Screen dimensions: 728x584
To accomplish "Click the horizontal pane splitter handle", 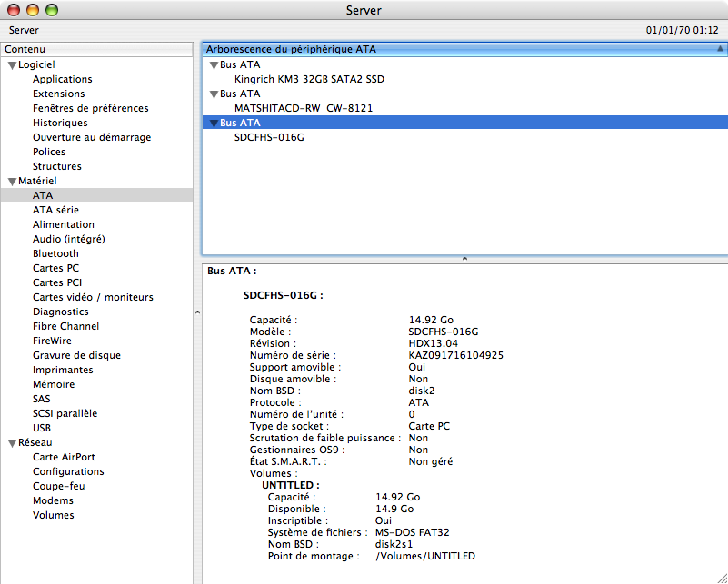I will click(464, 259).
